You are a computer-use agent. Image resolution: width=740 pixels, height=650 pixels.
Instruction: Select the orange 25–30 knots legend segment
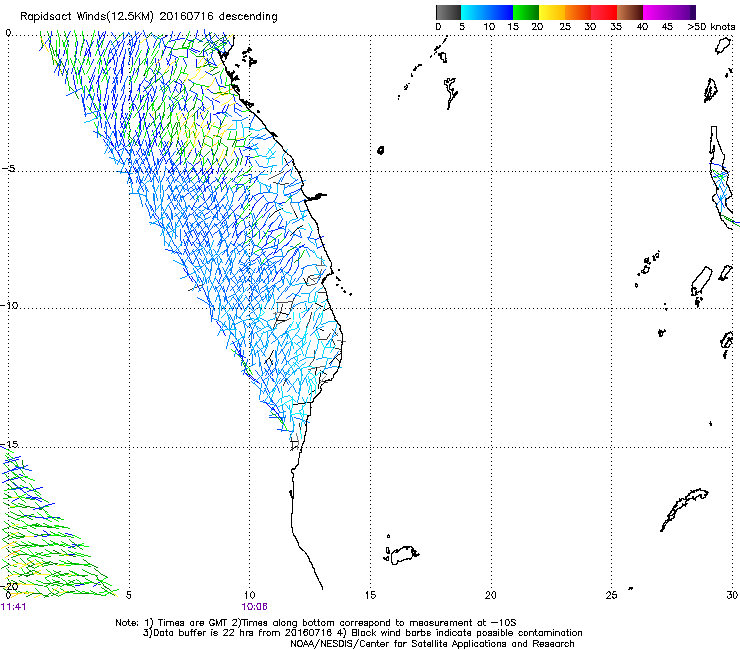[578, 12]
